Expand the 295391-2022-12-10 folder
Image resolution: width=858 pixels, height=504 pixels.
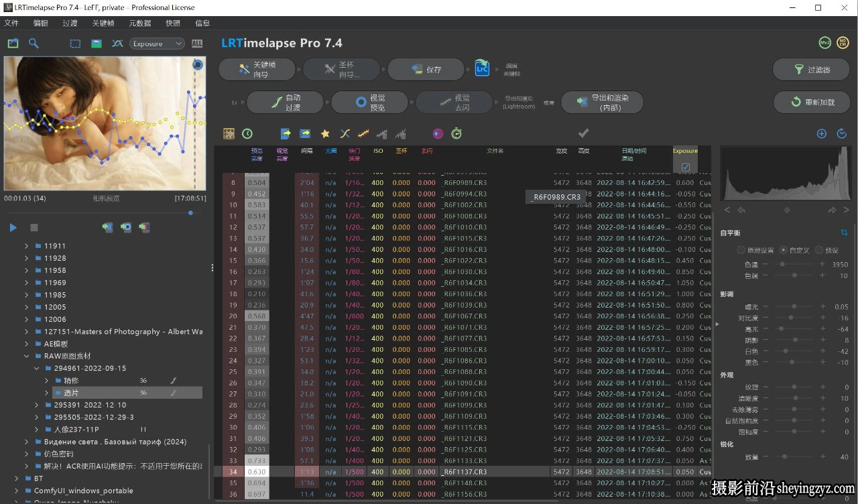pos(36,405)
